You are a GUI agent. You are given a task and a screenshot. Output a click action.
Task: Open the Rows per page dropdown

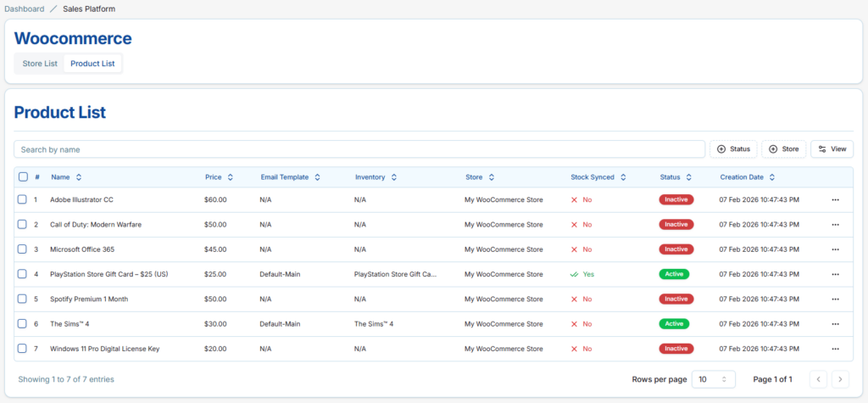(x=714, y=379)
